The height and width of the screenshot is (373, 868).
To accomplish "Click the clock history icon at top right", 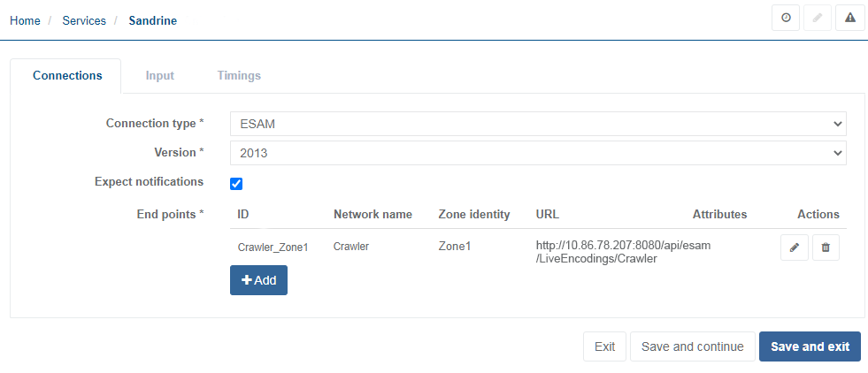I will click(x=786, y=19).
